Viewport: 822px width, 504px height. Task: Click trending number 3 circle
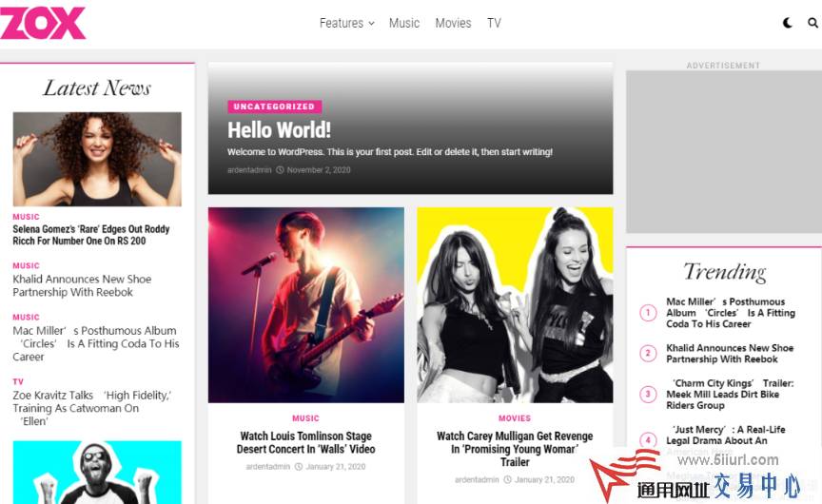point(648,394)
